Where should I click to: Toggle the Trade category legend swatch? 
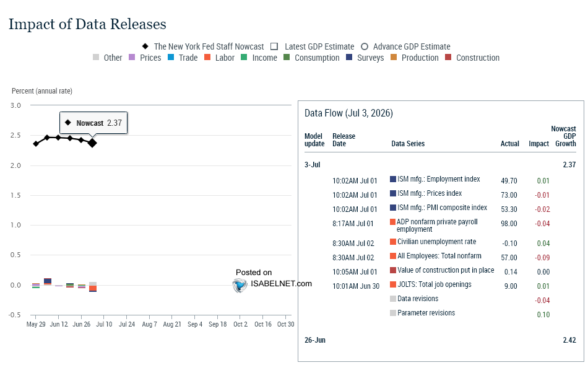tap(171, 58)
